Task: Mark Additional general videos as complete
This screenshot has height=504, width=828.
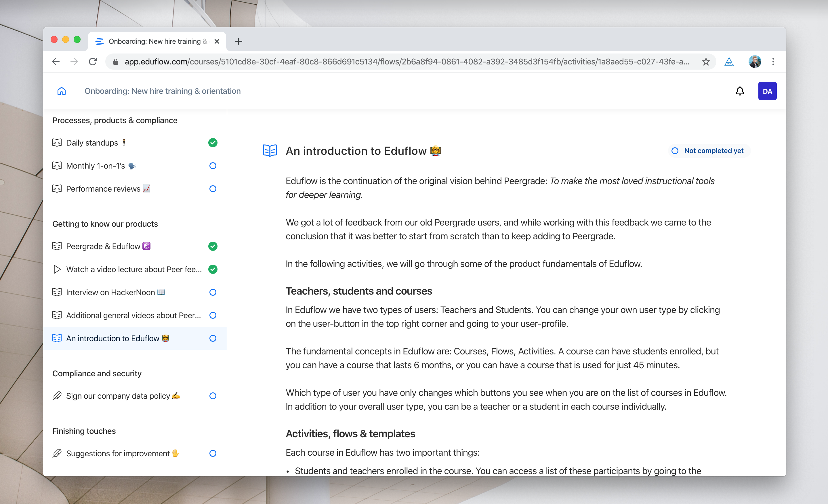Action: click(213, 315)
